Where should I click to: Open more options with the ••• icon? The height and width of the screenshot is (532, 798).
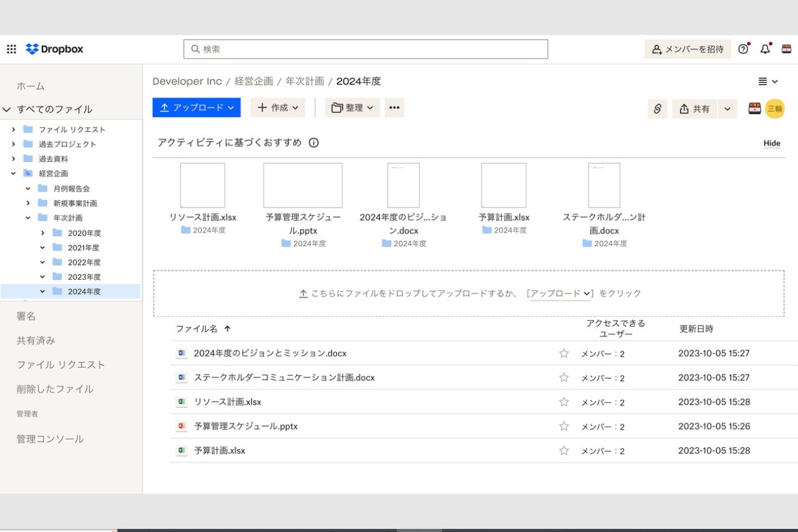[x=394, y=108]
